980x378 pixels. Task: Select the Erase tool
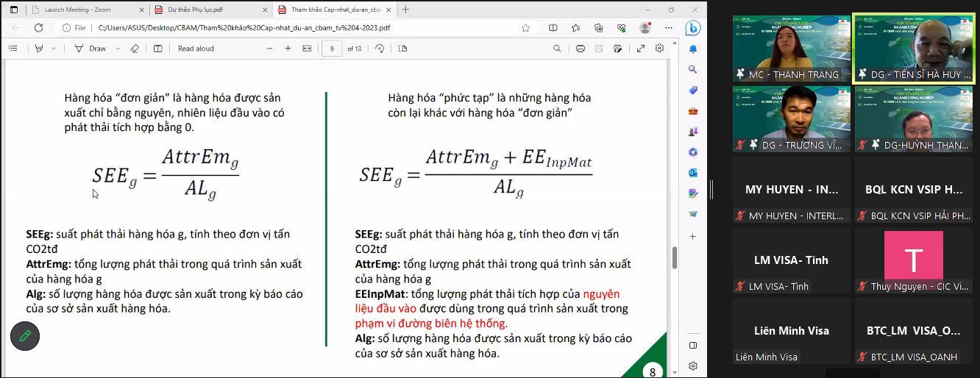[x=134, y=49]
